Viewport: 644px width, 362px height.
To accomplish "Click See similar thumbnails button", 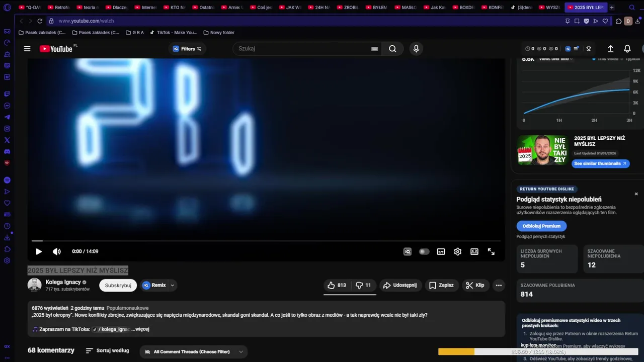I will coord(600,163).
